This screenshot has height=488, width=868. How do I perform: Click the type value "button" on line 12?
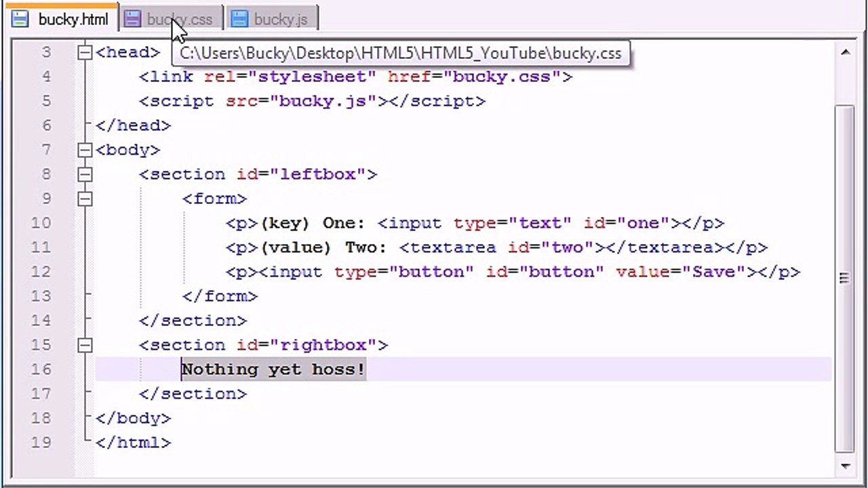431,272
